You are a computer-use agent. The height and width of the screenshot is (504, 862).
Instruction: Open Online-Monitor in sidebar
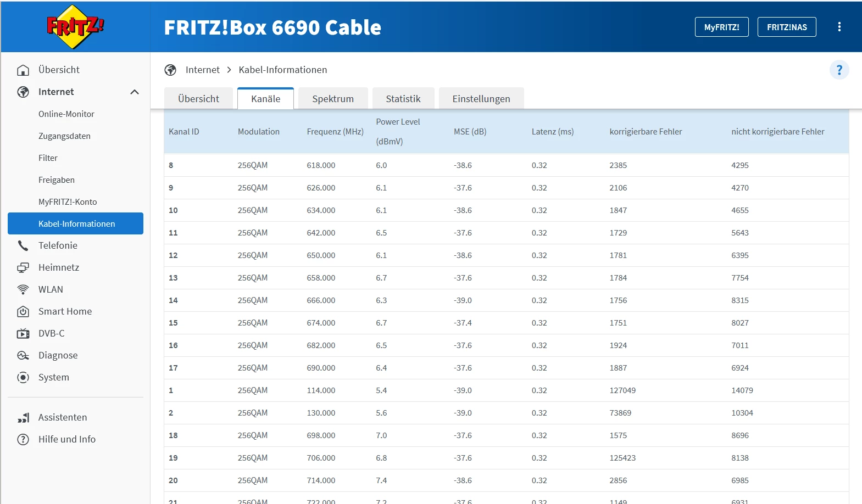[66, 114]
